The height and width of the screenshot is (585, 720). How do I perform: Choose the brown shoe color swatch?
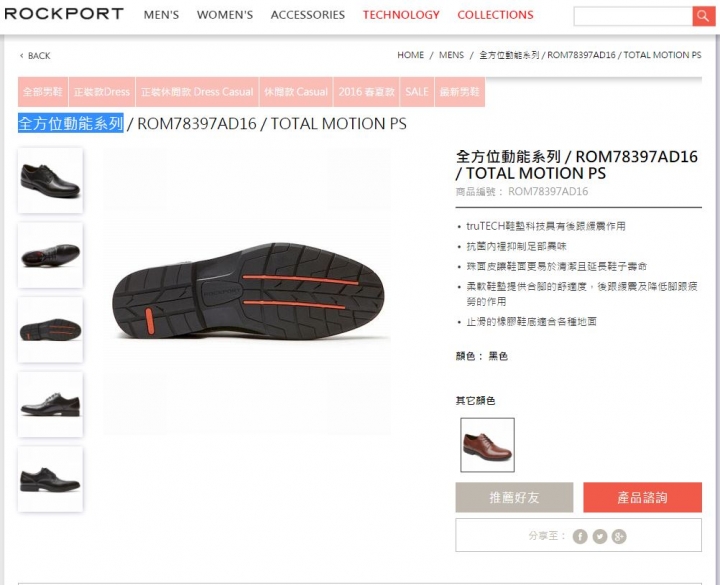point(487,445)
